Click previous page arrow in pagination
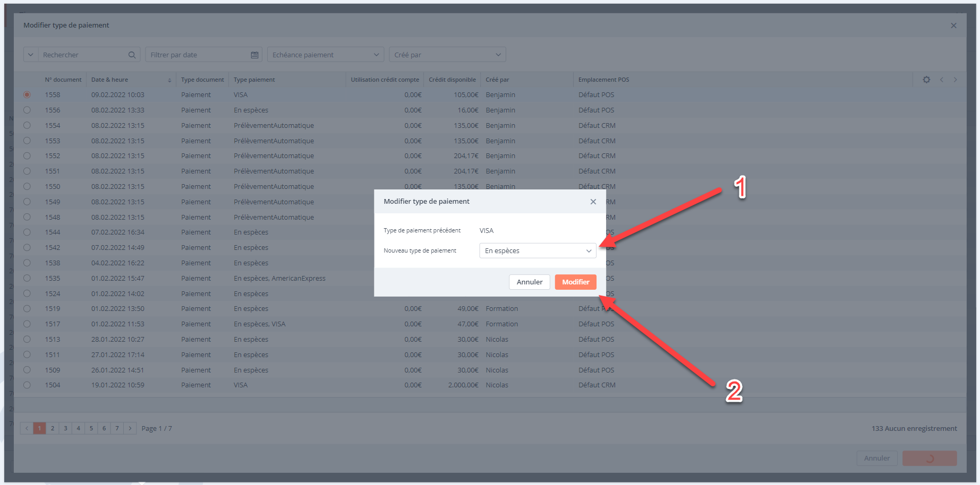The height and width of the screenshot is (485, 980). pyautogui.click(x=27, y=428)
